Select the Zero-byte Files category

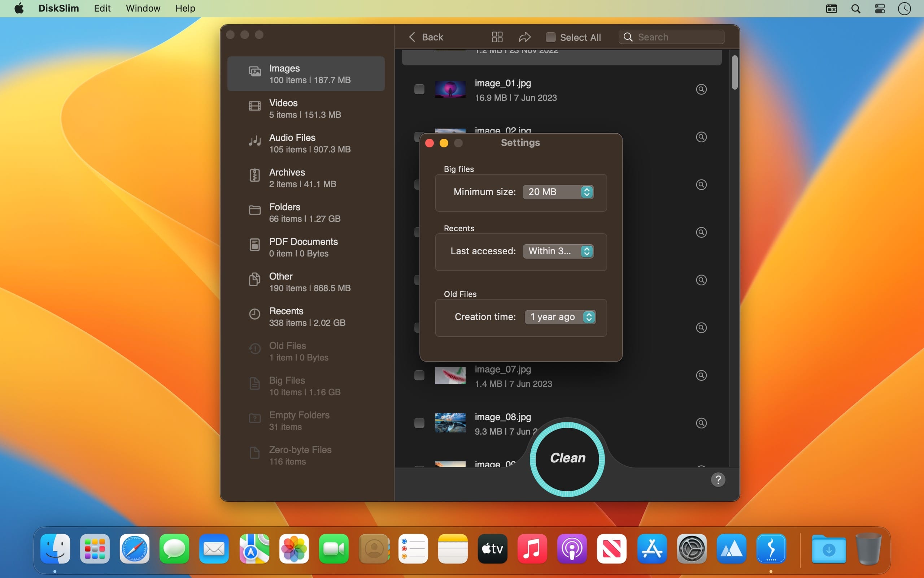[306, 455]
